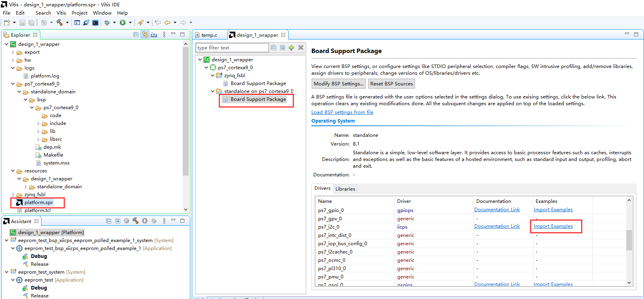The image size is (644, 299).
Task: Click the type filter text field
Action: 232,48
